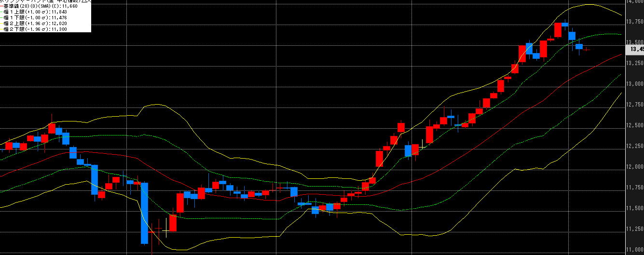Click the current price tag 13,45 on axis
Image resolution: width=644 pixels, height=255 pixels.
tap(634, 49)
